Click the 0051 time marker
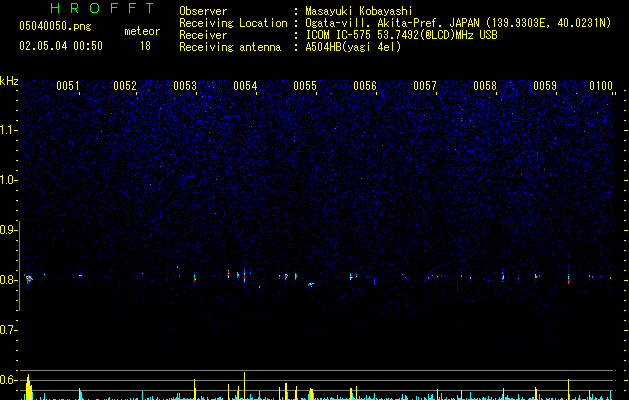The image size is (629, 400). 68,85
